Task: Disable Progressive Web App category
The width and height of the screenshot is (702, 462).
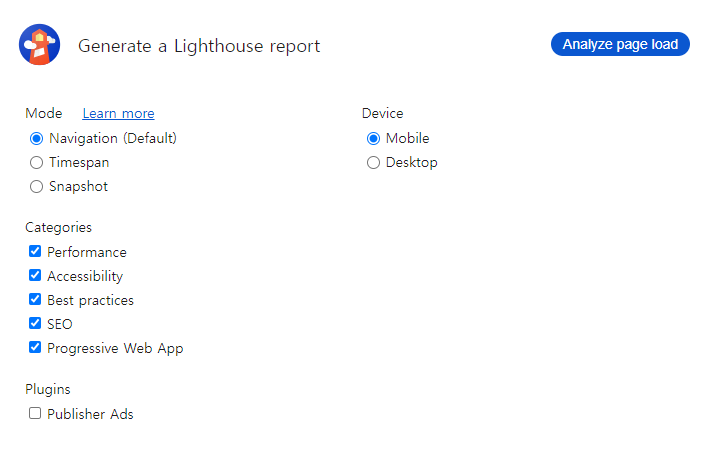Action: point(35,347)
